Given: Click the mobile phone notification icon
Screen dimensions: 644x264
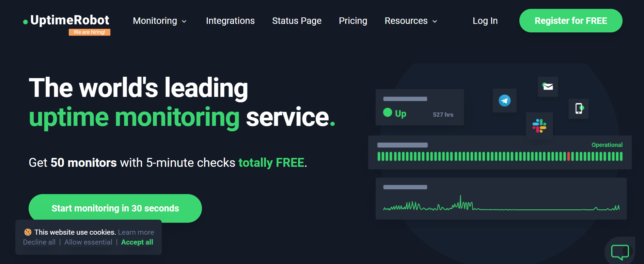Looking at the screenshot, I should 579,108.
